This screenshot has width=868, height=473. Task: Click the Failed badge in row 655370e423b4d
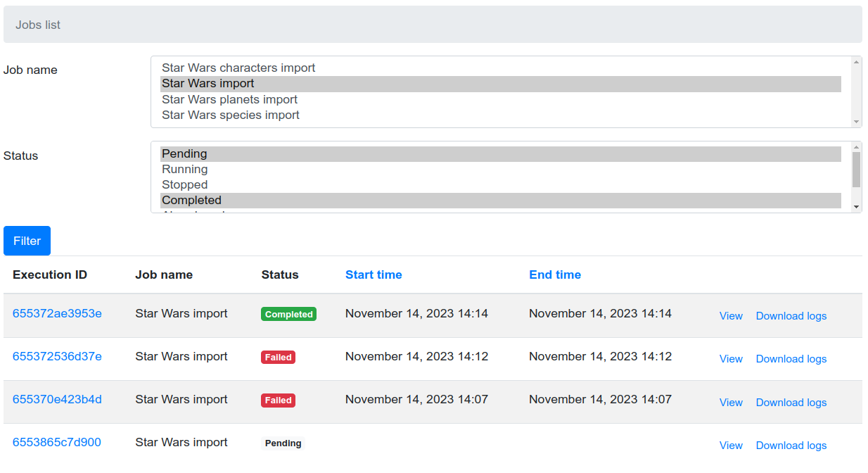pyautogui.click(x=278, y=401)
